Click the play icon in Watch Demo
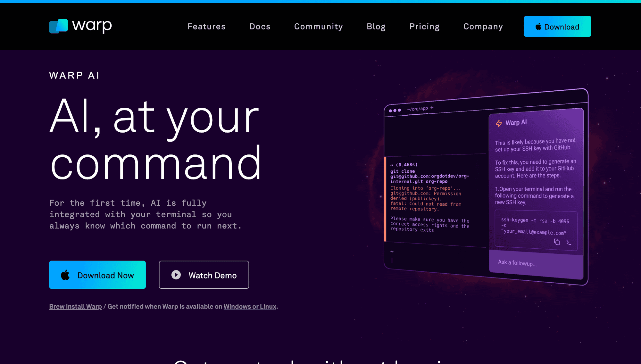 click(x=176, y=275)
